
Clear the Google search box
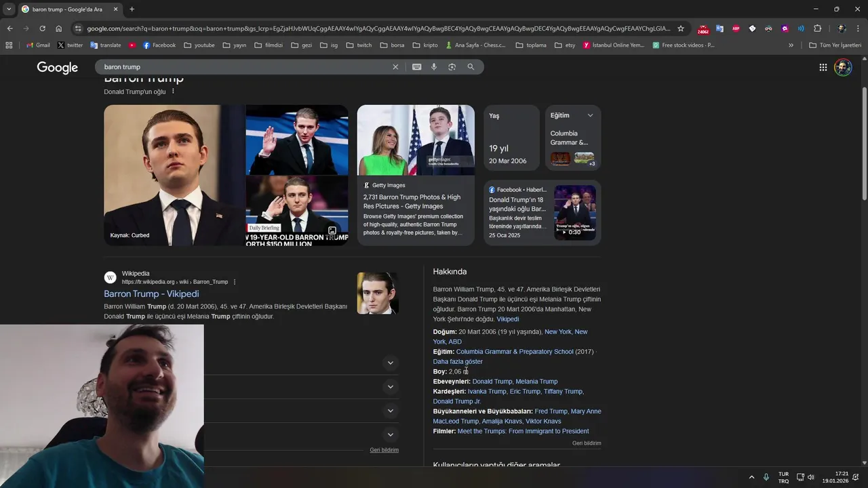[395, 67]
